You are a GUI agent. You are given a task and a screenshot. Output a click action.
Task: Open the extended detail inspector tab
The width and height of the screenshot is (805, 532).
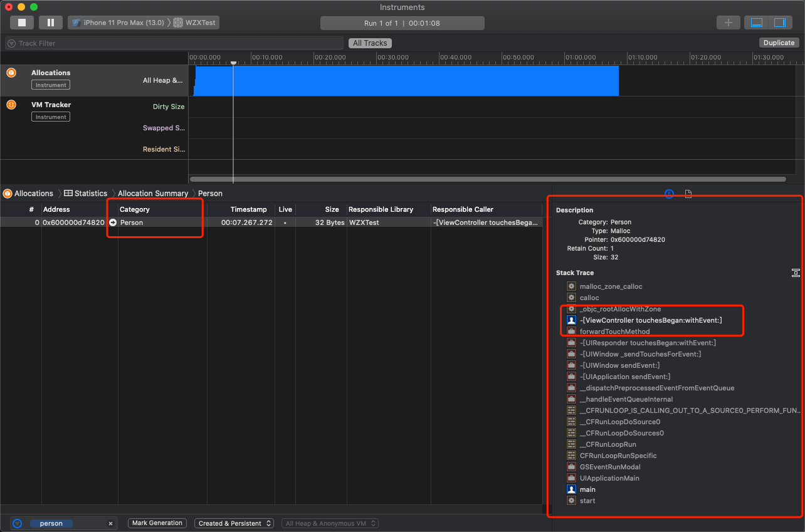(x=669, y=194)
